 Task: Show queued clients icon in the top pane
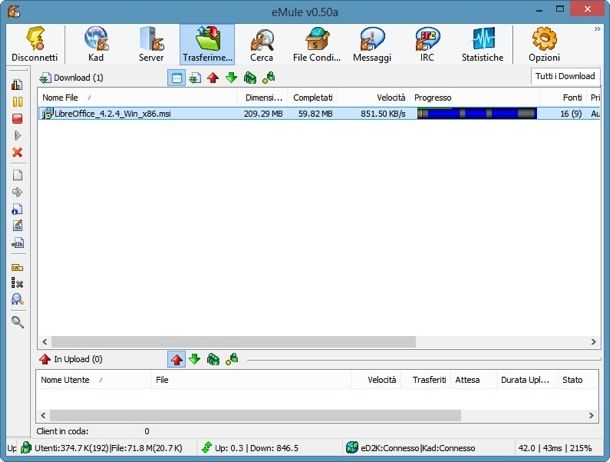coord(250,78)
